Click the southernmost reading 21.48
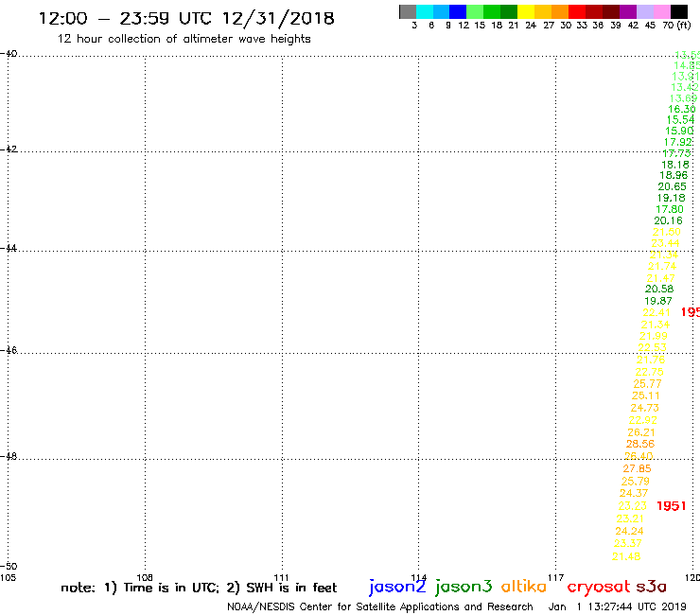 tap(626, 556)
